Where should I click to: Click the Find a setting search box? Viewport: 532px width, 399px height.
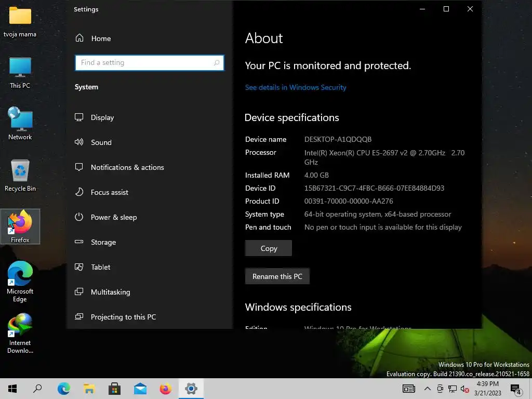point(149,63)
